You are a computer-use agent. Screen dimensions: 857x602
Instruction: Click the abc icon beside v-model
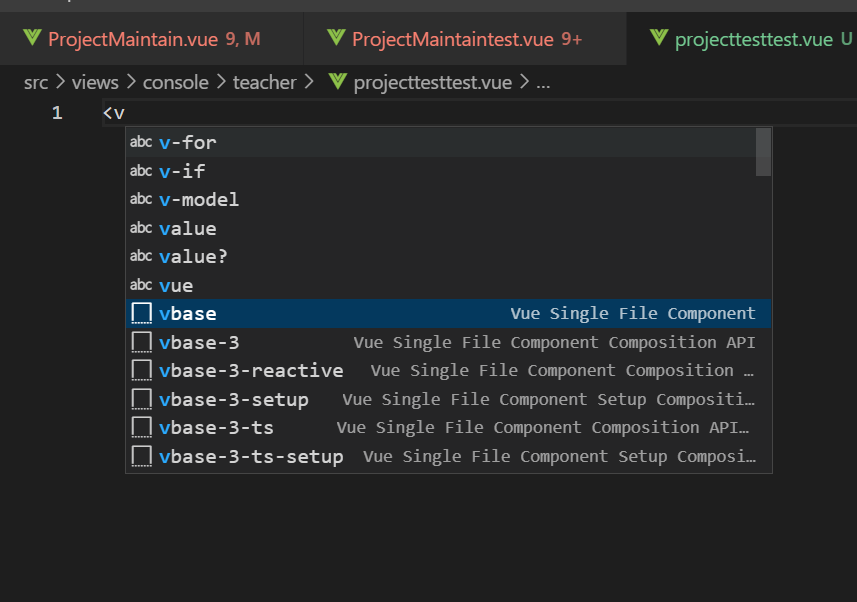point(141,198)
